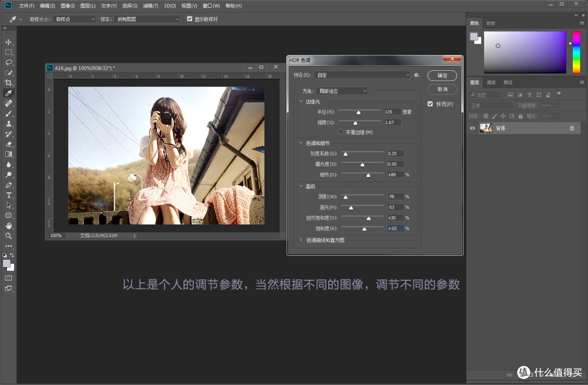The image size is (588, 385).
Task: Select the Lasso tool
Action: 8,62
